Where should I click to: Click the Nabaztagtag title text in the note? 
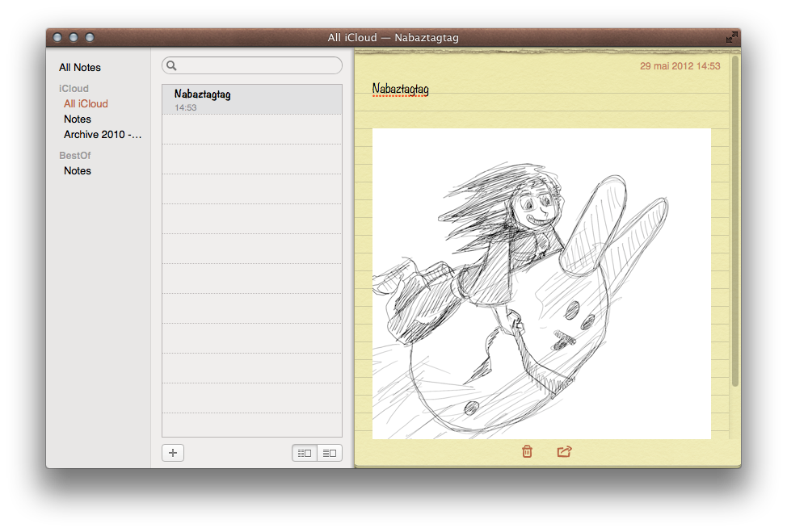tap(400, 88)
